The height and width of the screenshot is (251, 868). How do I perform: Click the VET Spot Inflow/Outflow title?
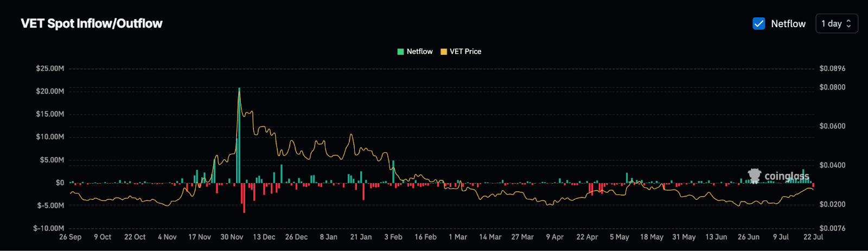point(92,23)
